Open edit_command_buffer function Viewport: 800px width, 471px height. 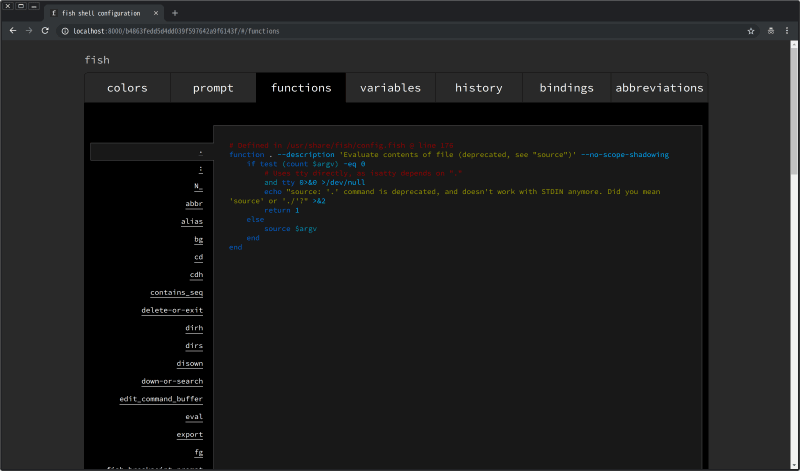click(161, 399)
